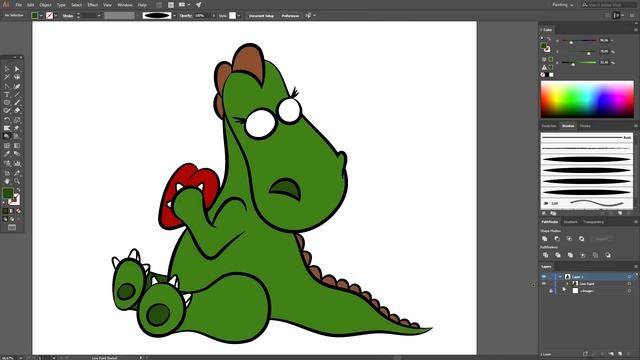
Task: Enable Draw Behind mode in toolbox
Action: coord(12,219)
